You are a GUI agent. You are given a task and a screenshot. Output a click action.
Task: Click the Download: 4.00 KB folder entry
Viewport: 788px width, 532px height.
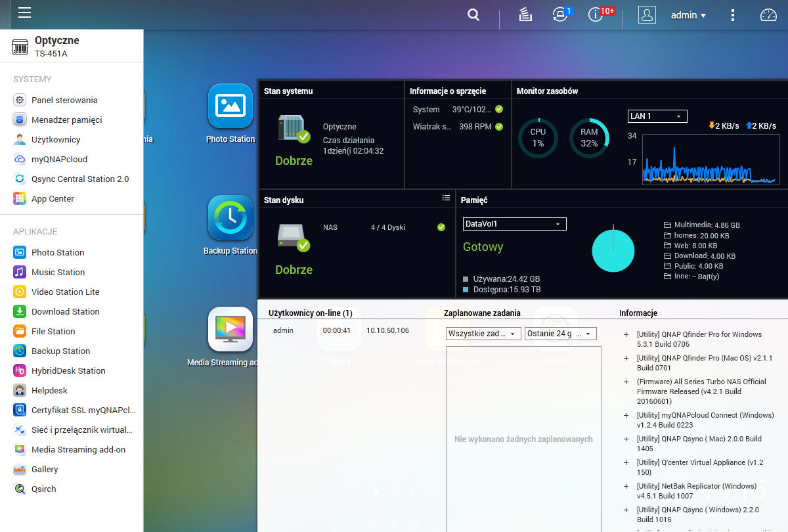tap(700, 256)
